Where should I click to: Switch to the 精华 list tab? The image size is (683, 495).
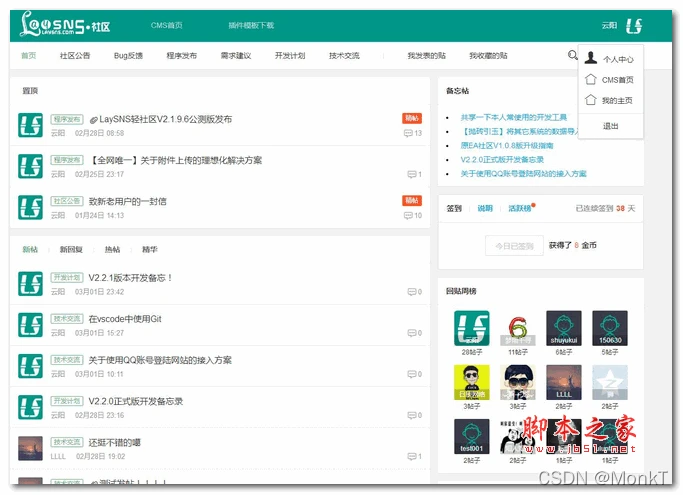(149, 249)
